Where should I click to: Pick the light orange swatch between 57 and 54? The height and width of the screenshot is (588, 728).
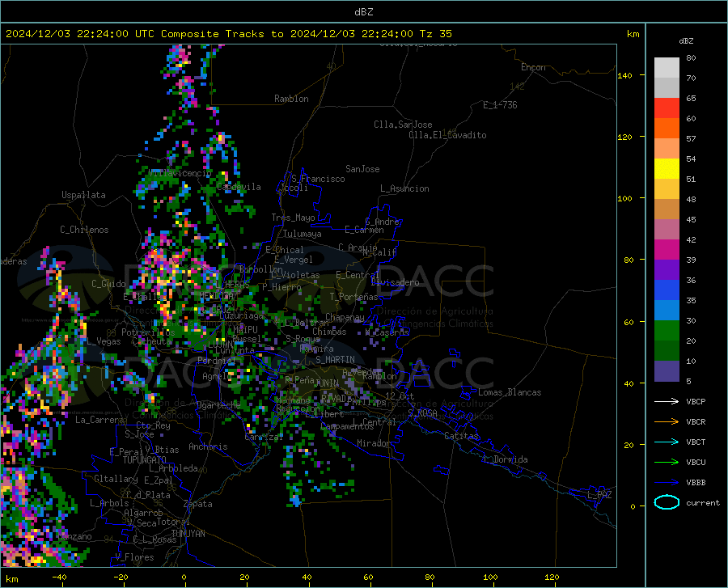point(667,149)
